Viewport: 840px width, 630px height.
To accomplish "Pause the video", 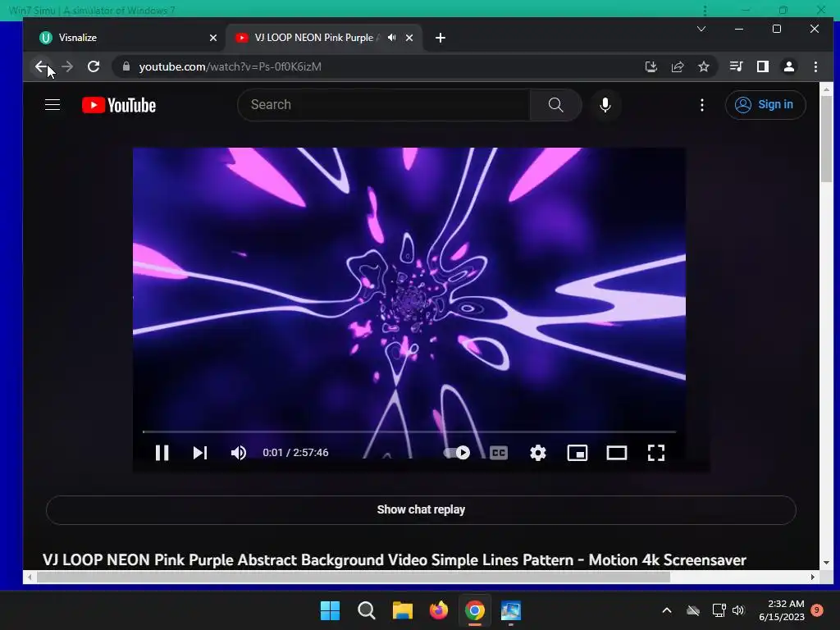I will click(162, 453).
